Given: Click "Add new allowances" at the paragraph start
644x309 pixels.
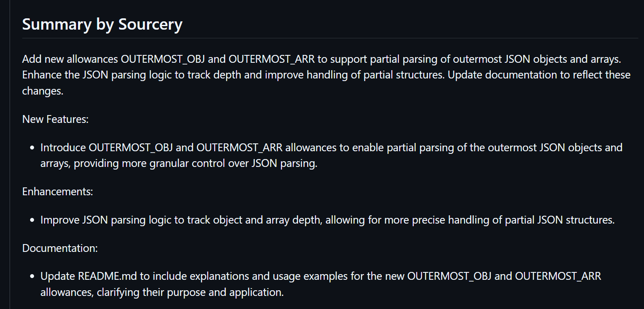Looking at the screenshot, I should (x=70, y=58).
